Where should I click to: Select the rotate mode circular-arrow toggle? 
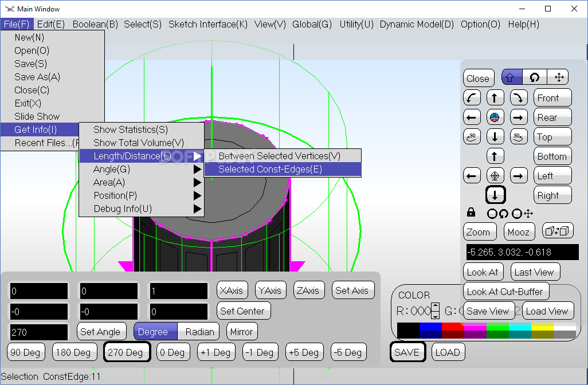pyautogui.click(x=534, y=77)
